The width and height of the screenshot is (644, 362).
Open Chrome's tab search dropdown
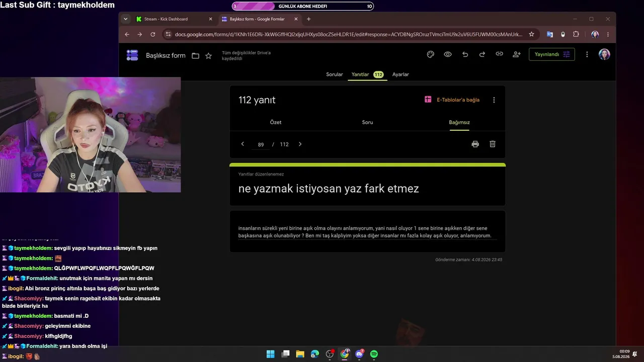pos(126,19)
